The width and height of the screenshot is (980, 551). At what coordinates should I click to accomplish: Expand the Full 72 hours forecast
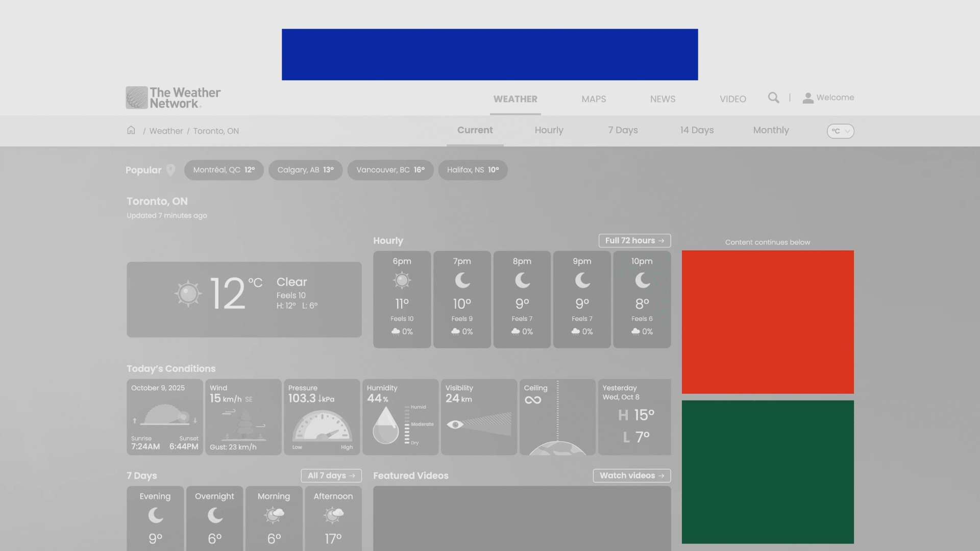click(634, 241)
